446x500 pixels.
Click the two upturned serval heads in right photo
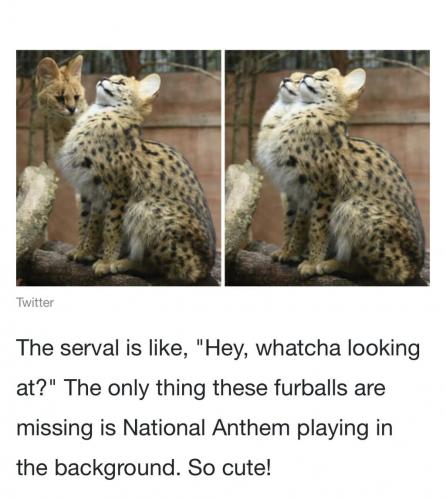click(x=301, y=88)
